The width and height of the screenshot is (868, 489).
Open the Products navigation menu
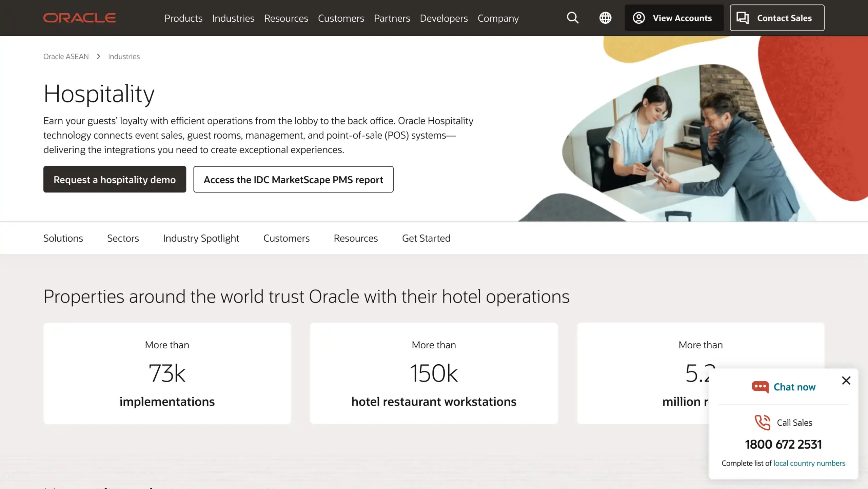pos(183,18)
